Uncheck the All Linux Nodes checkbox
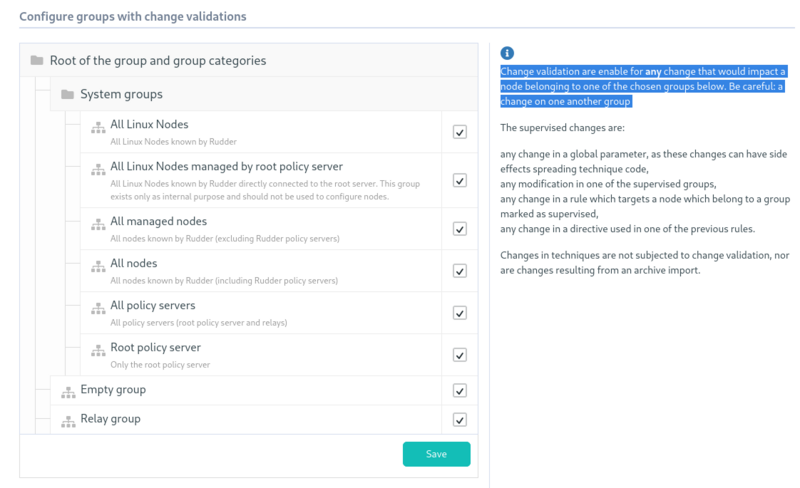Screen dimensions: 800x488 [460, 132]
